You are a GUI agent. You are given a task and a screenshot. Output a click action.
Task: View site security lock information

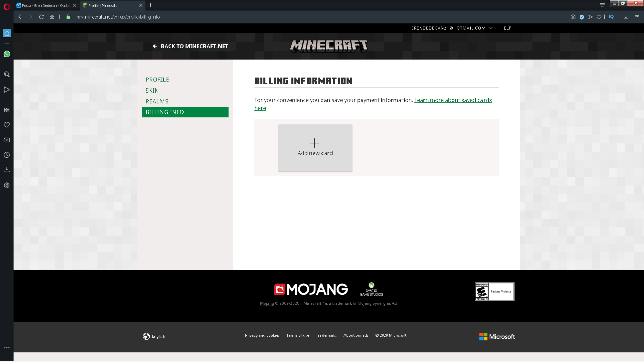point(68,17)
